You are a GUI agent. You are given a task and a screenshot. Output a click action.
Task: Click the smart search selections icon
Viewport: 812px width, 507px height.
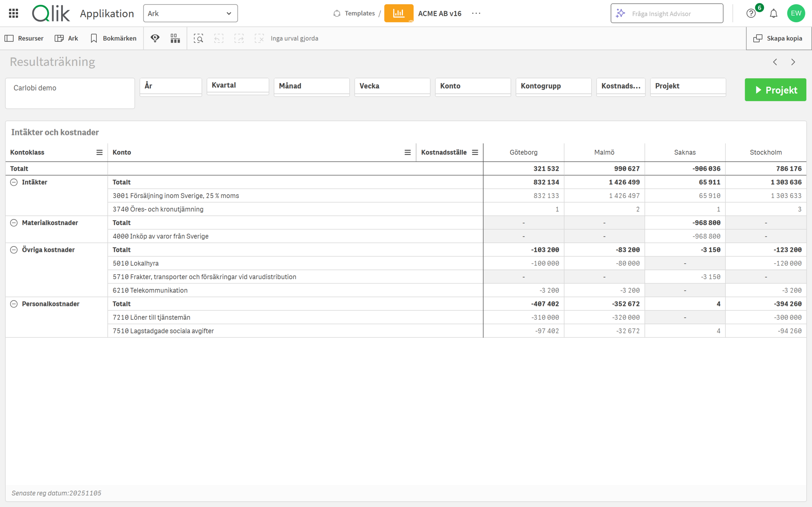pos(198,39)
